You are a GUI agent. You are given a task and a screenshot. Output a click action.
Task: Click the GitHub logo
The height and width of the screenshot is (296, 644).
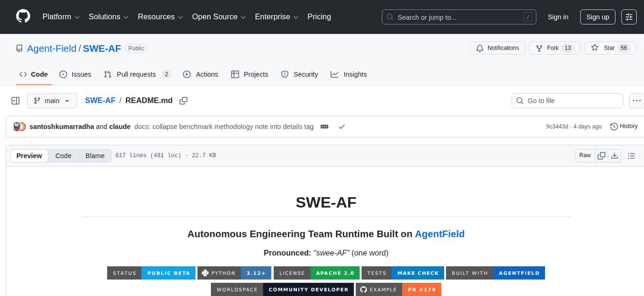23,17
